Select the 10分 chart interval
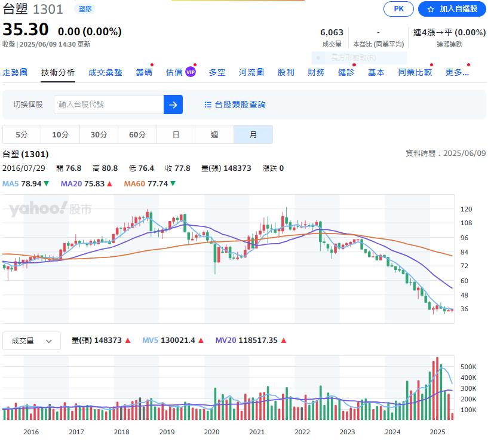Image resolution: width=491 pixels, height=448 pixels. tap(60, 134)
